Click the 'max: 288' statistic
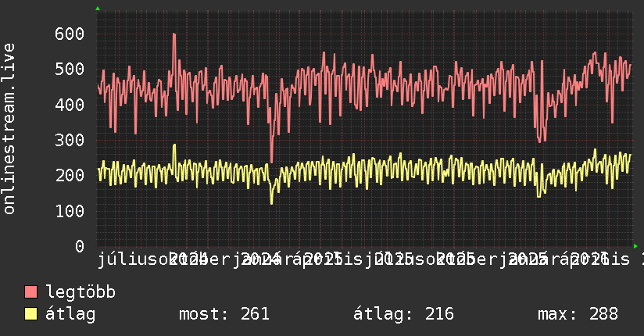The width and height of the screenshot is (644, 336). [x=578, y=314]
